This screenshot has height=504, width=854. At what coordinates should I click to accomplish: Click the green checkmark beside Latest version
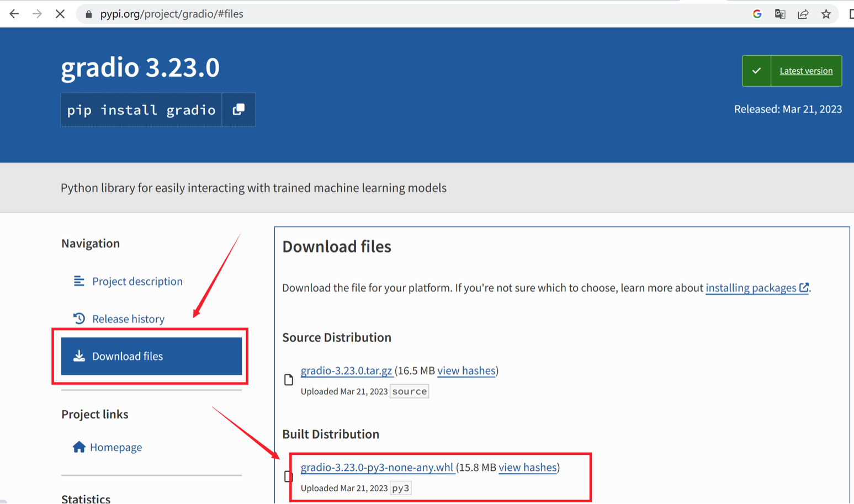[x=756, y=71]
